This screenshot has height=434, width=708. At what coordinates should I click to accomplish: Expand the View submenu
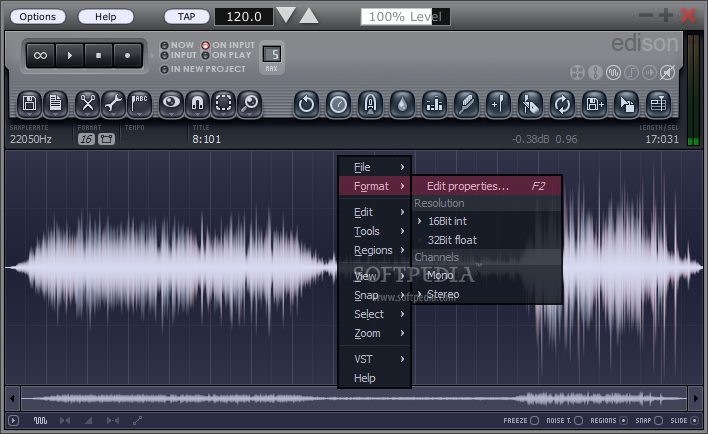pos(375,276)
